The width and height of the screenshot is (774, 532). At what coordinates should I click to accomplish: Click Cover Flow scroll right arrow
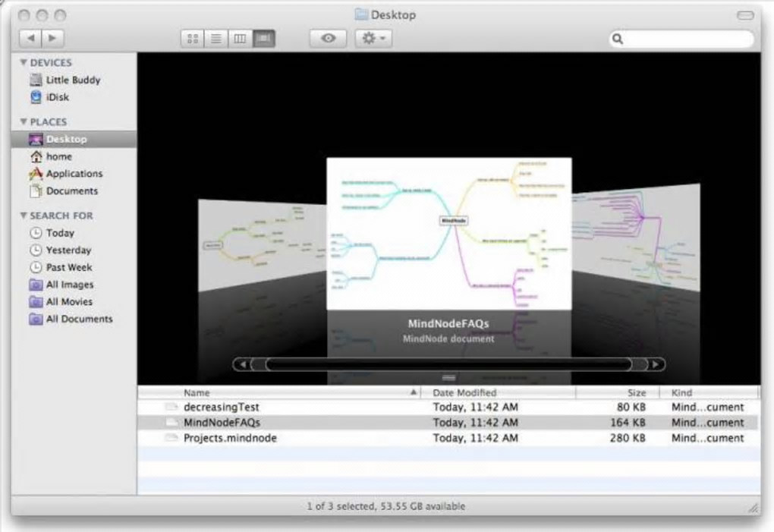[656, 364]
